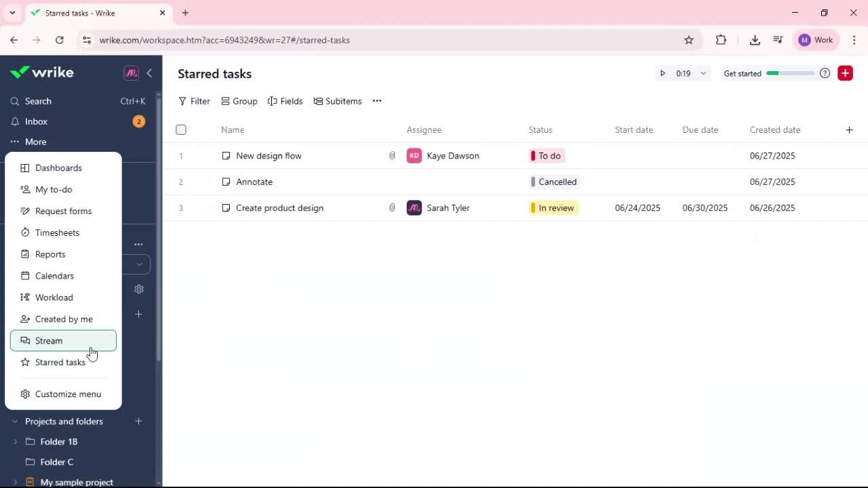
Task: Open the workspace avatar icon in sidebar
Action: [x=131, y=73]
